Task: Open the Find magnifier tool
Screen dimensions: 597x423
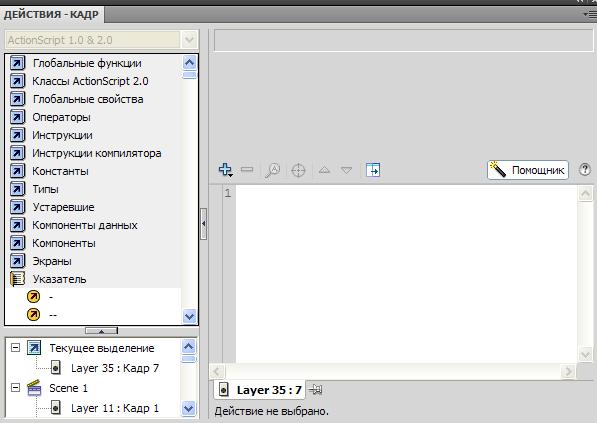Action: pyautogui.click(x=273, y=170)
